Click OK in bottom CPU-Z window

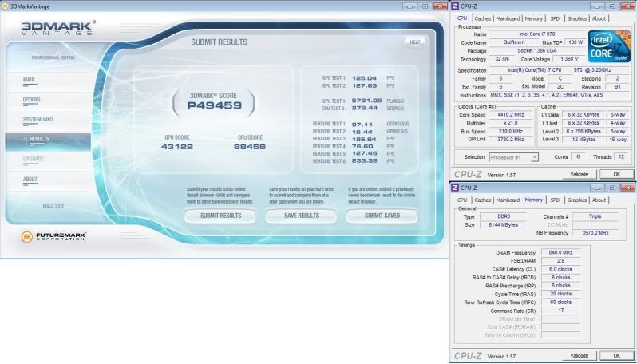pos(616,356)
